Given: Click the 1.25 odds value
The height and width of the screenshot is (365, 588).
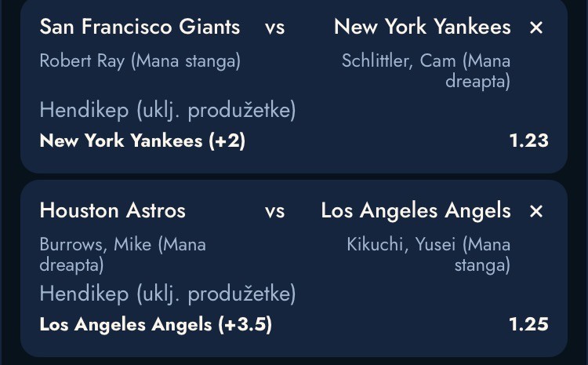Looking at the screenshot, I should 528,324.
